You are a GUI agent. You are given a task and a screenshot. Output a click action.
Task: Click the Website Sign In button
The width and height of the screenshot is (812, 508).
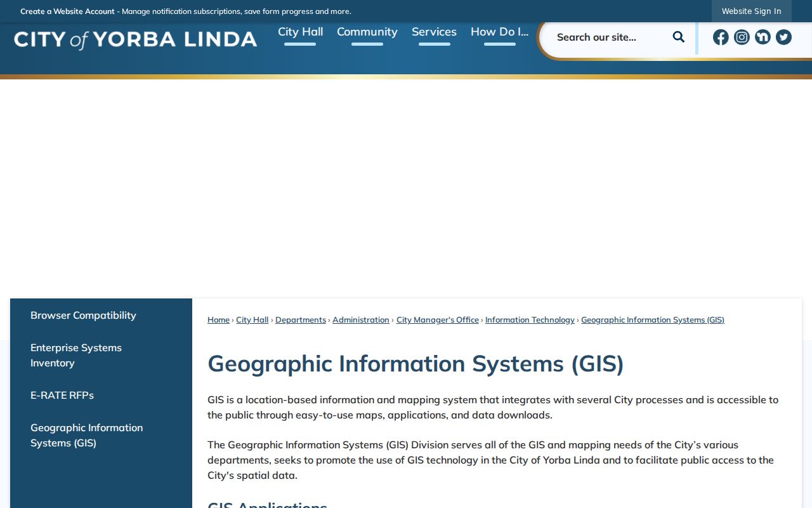[751, 11]
